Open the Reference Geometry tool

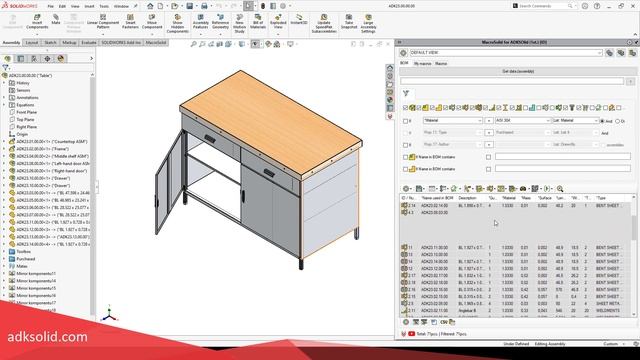tap(220, 22)
